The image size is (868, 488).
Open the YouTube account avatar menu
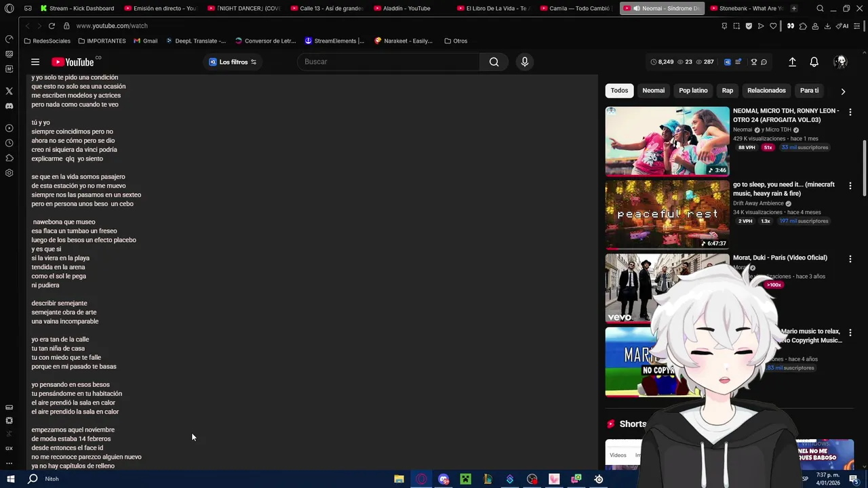click(x=841, y=62)
